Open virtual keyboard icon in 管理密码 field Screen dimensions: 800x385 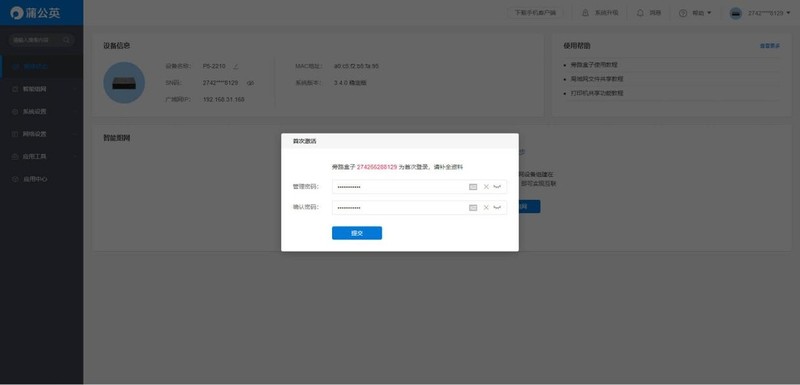pos(473,187)
